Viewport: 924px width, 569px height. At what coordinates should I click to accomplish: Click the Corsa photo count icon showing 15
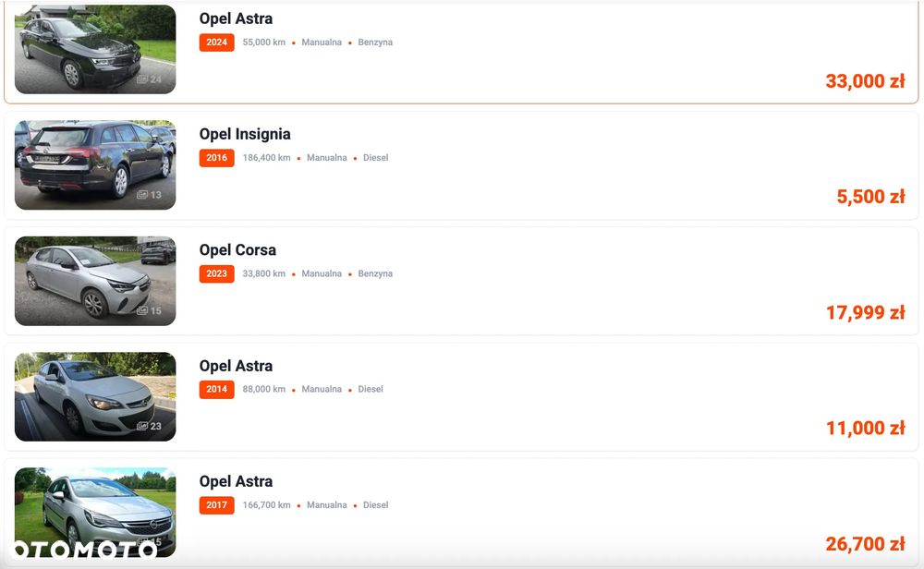(x=149, y=310)
